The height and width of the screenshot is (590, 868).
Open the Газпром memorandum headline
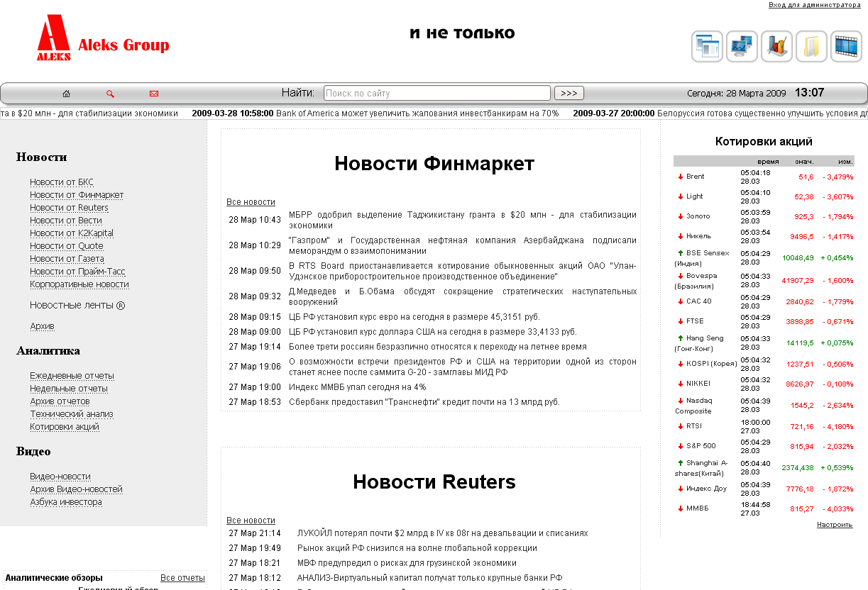pos(463,245)
